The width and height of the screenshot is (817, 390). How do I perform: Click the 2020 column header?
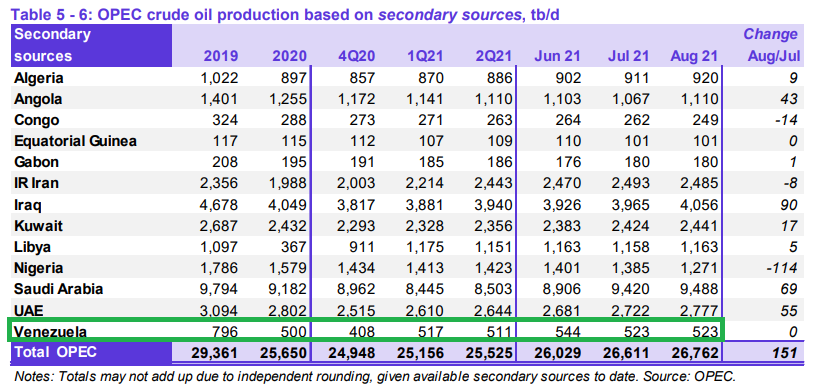pyautogui.click(x=289, y=56)
